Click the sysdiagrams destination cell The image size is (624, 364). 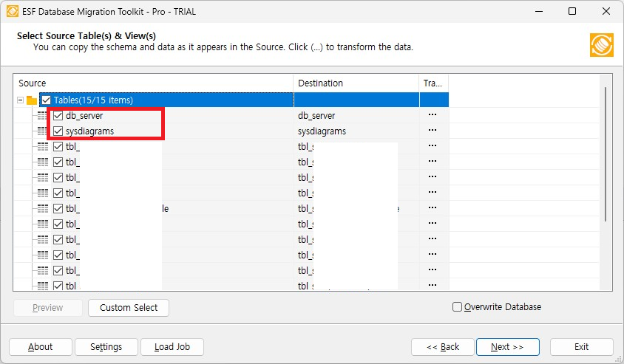coord(356,131)
